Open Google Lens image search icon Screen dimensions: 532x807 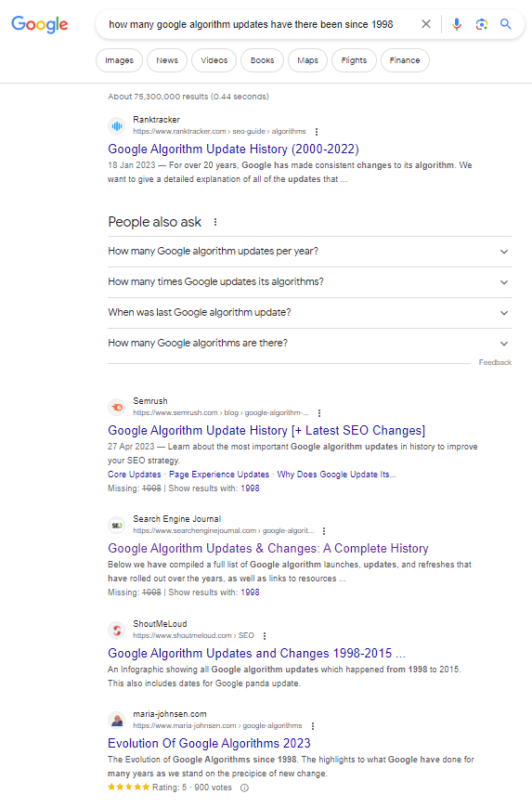[482, 23]
